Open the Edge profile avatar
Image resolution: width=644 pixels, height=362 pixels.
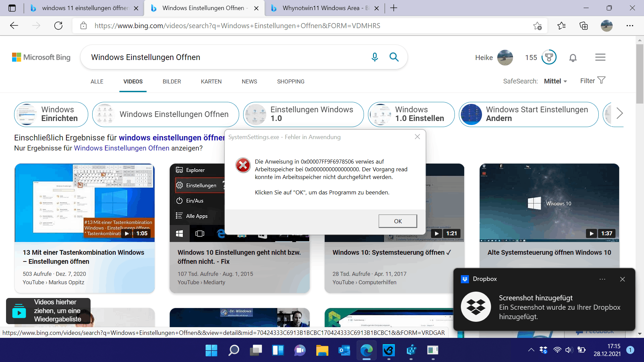pyautogui.click(x=606, y=26)
